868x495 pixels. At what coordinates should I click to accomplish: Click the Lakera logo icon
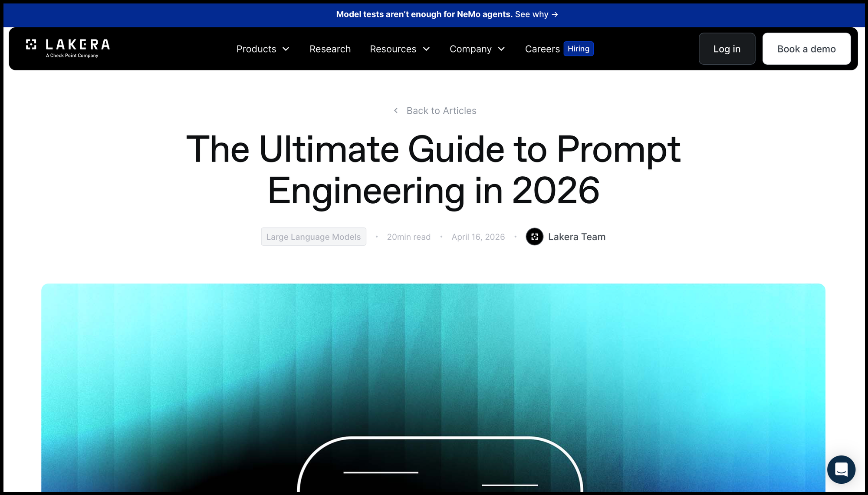31,44
